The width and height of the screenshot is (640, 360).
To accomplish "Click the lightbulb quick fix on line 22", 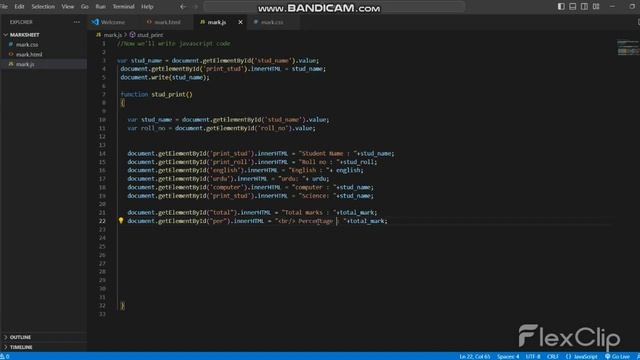I will click(x=121, y=220).
